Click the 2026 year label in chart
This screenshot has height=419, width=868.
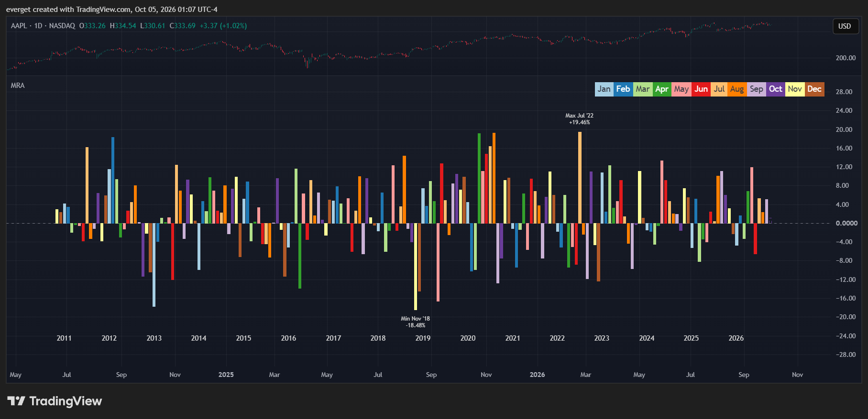(736, 338)
